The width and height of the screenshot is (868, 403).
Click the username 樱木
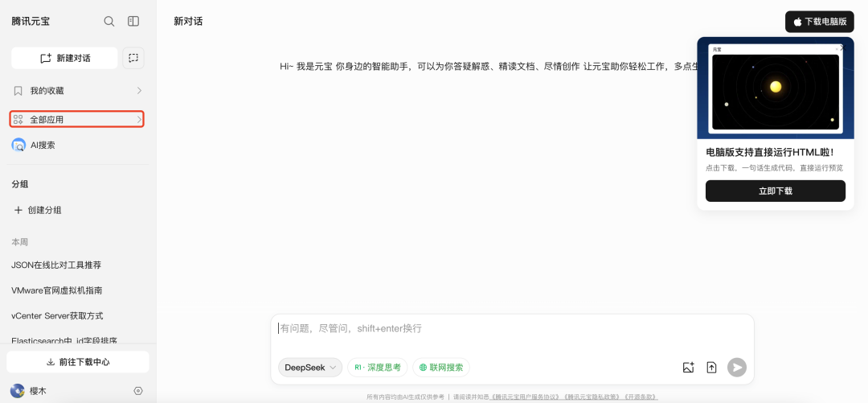[39, 391]
